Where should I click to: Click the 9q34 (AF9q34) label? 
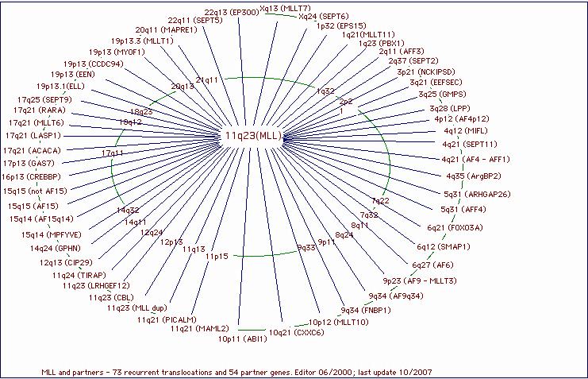[x=396, y=296]
